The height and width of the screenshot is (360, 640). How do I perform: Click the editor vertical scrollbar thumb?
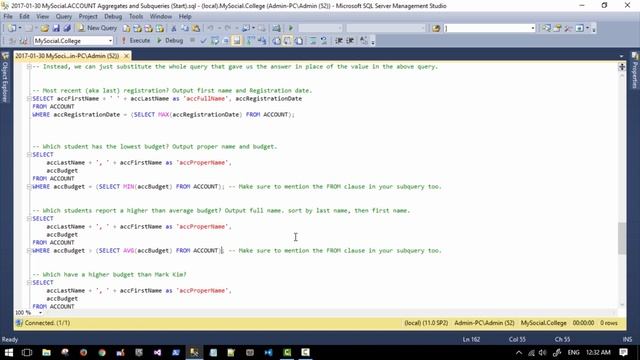[x=622, y=238]
